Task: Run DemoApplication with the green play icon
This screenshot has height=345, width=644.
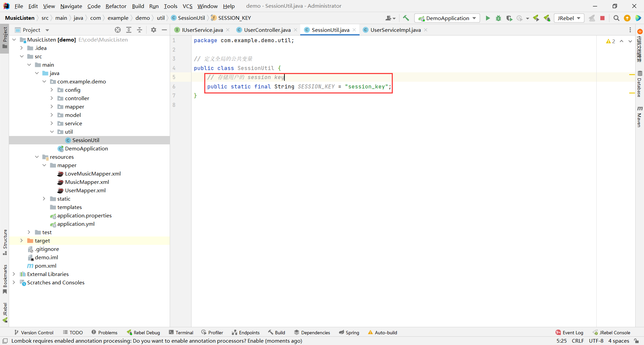Action: pos(488,18)
